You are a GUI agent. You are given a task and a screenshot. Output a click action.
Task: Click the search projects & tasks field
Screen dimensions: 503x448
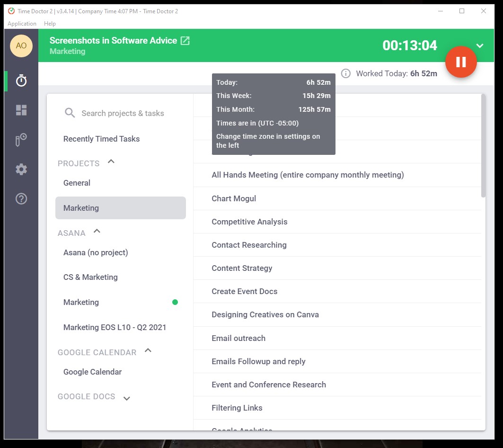click(123, 113)
